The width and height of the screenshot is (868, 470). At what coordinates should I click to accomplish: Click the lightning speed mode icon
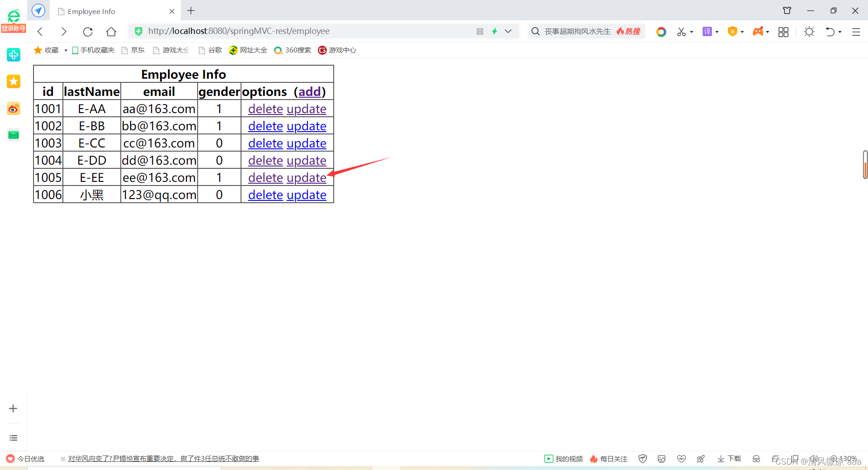point(495,31)
